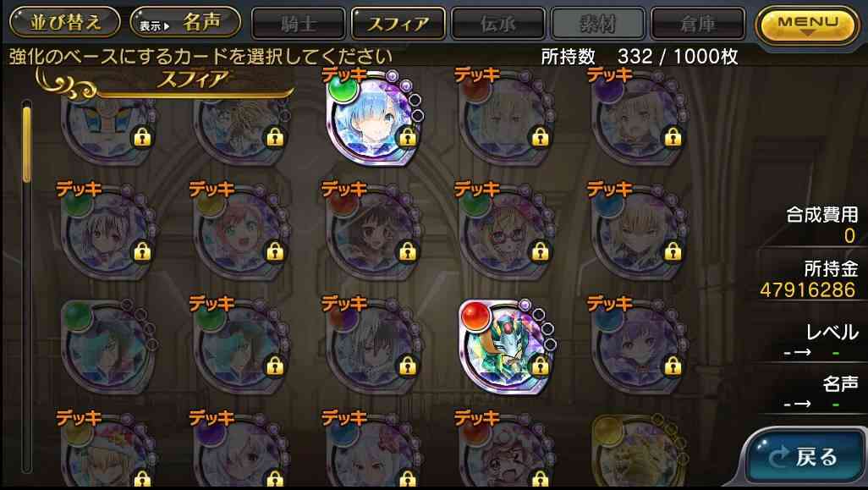The height and width of the screenshot is (490, 868).
Task: Expand the gold MENU dropdown
Action: pyautogui.click(x=808, y=25)
